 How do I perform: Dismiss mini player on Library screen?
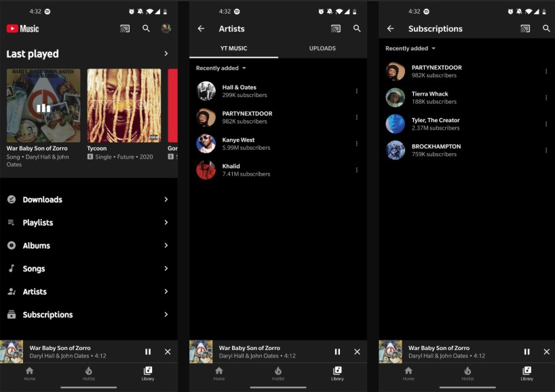168,352
